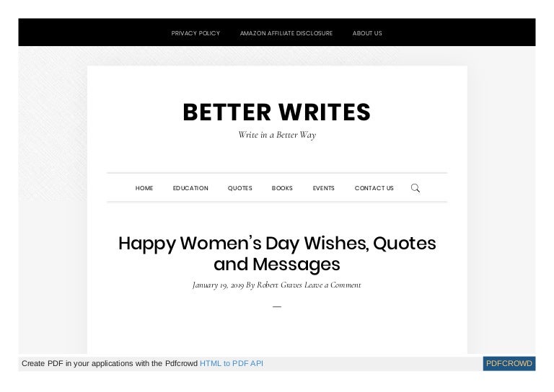The width and height of the screenshot is (554, 392).
Task: Click the search magnifier icon
Action: [x=415, y=188]
